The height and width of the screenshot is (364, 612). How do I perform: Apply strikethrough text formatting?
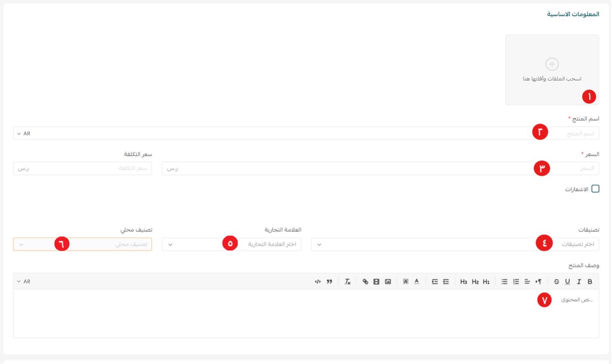(557, 282)
